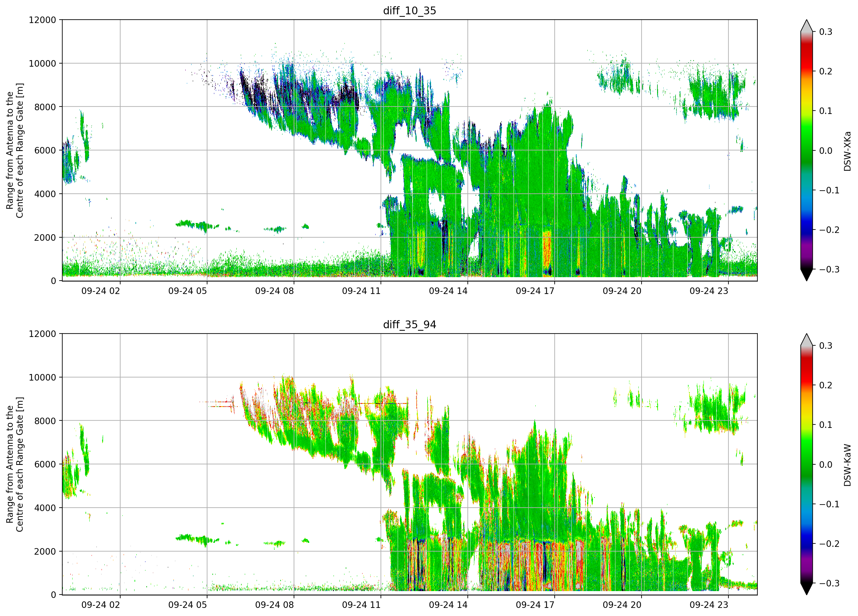Screen dimensions: 858x616
Task: Select the DSW-XKa colorbar label
Action: pos(847,151)
